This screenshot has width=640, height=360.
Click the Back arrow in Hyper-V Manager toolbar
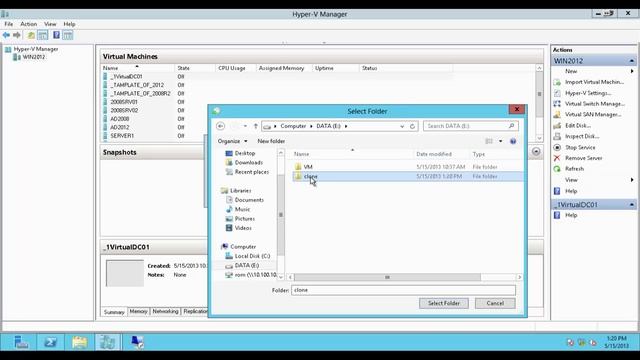click(x=6, y=36)
